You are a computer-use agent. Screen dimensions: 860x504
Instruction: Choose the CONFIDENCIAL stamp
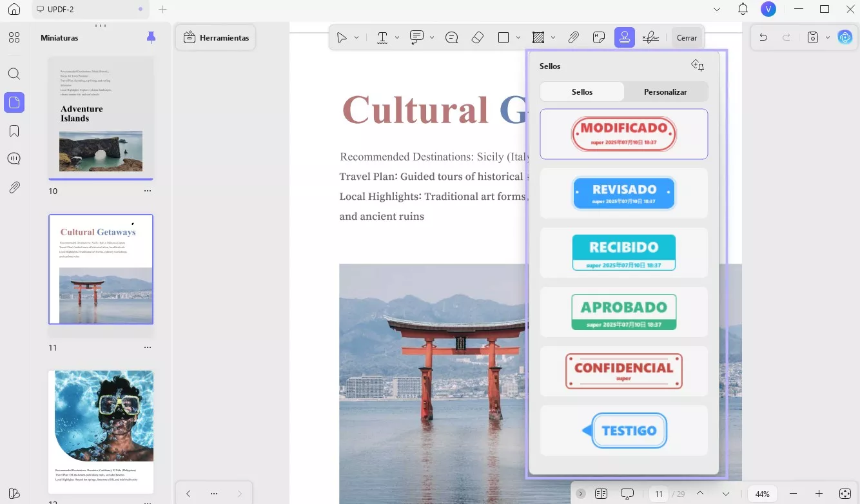(624, 371)
